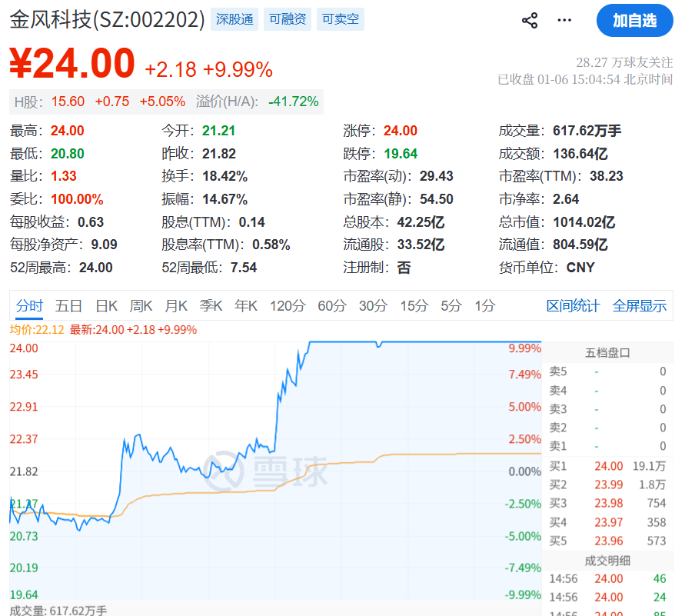Switch to the 分时 chart tab
The image size is (685, 616).
(29, 306)
